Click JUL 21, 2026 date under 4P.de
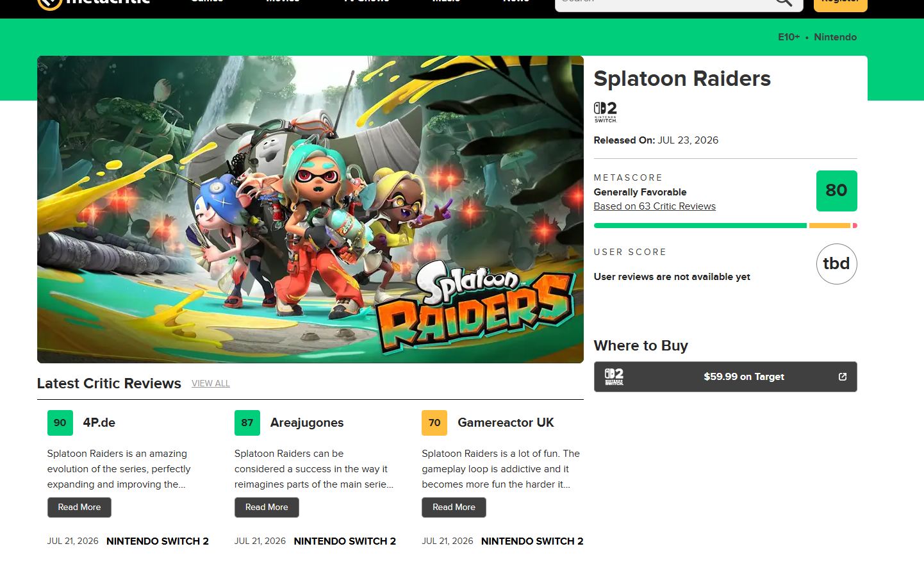Screen dimensions: 924x585 click(x=73, y=541)
